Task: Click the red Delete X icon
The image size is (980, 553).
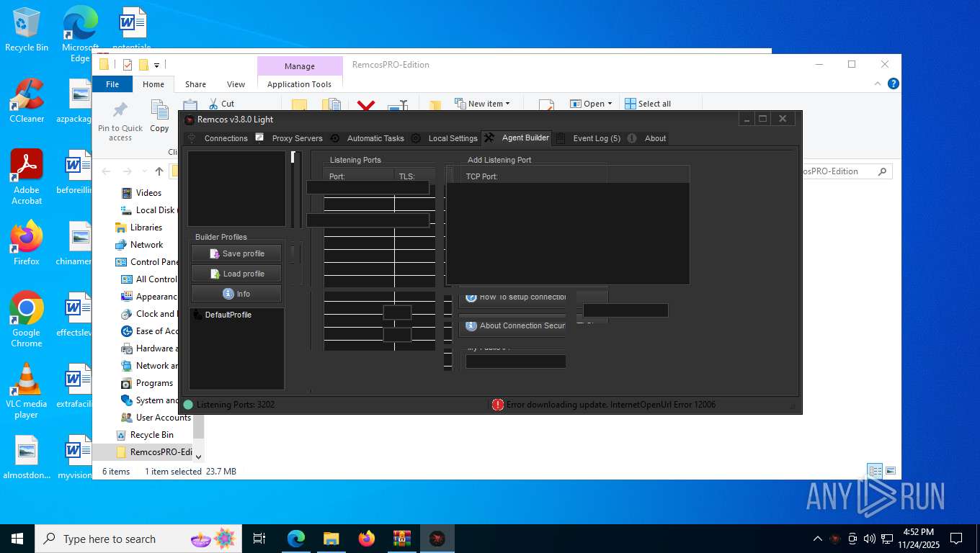Action: (366, 107)
